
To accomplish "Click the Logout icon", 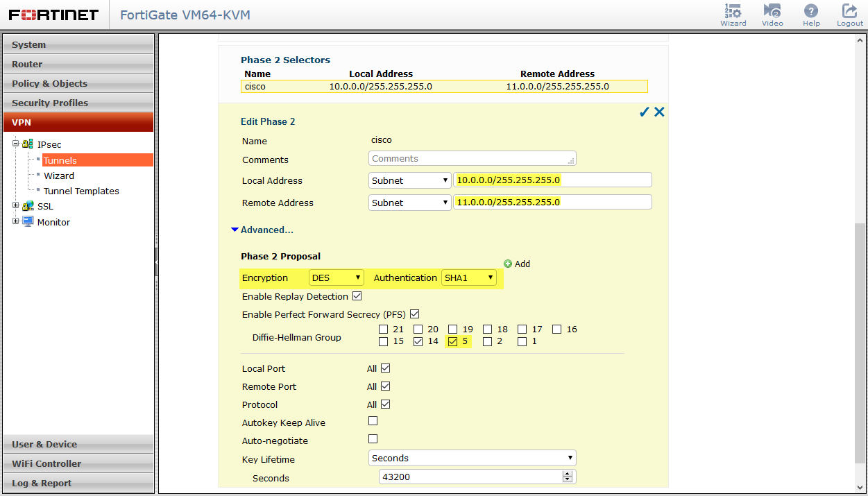I will click(x=850, y=15).
